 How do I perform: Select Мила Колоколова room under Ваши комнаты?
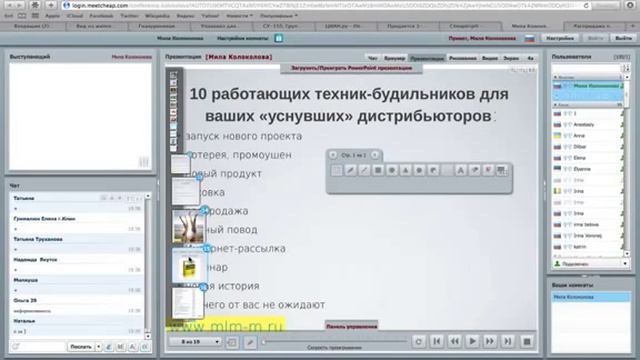pos(591,297)
